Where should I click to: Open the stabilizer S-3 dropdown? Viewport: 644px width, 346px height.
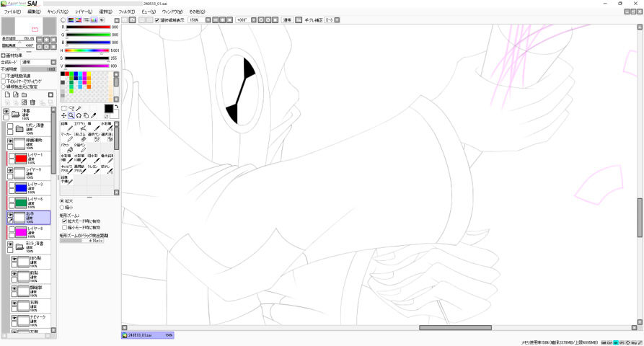[337, 19]
